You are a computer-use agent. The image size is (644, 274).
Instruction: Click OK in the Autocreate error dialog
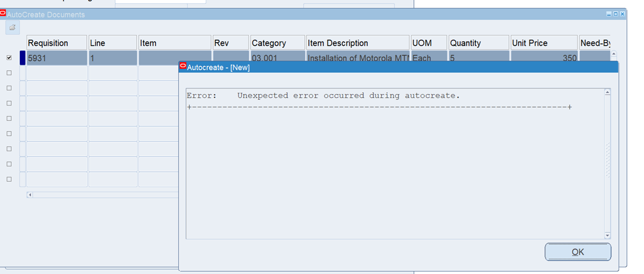pos(578,252)
